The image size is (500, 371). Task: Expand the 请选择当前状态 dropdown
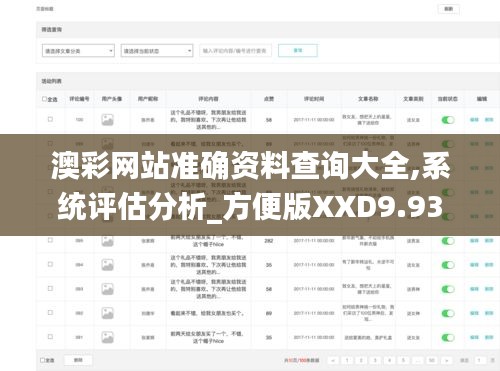[157, 51]
